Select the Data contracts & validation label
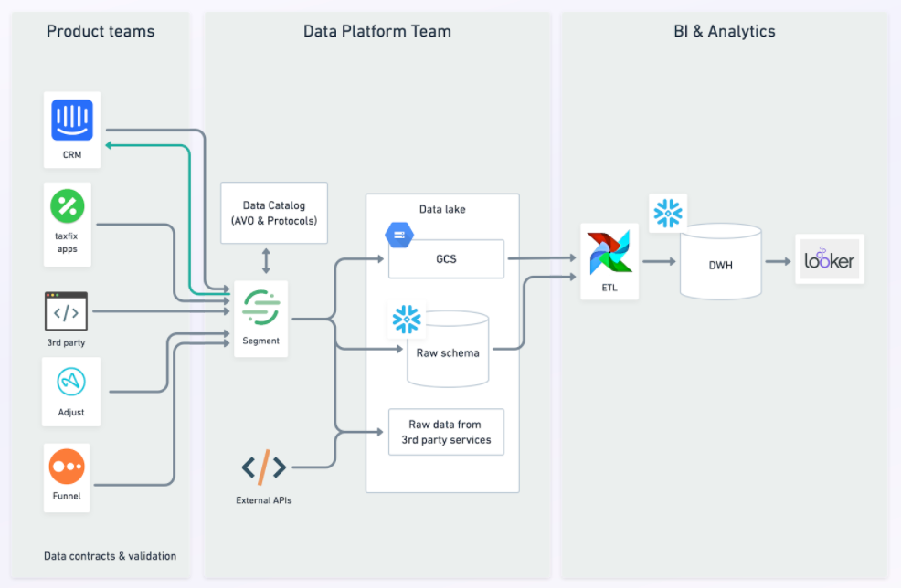This screenshot has height=588, width=901. (110, 555)
